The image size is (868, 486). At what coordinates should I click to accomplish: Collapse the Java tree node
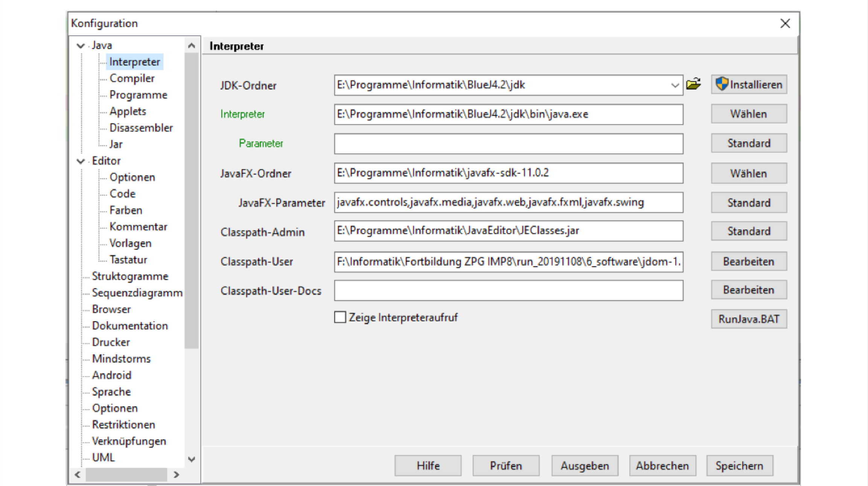click(81, 46)
